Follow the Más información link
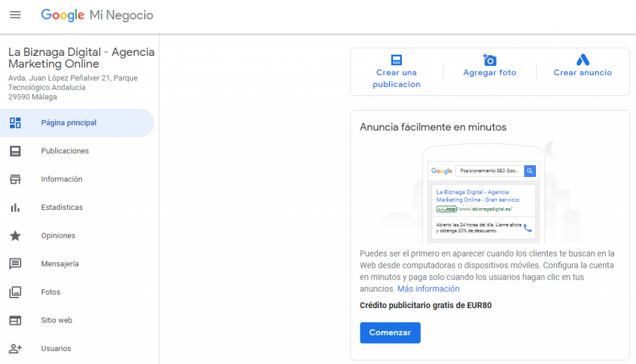This screenshot has width=636, height=364. (x=429, y=289)
